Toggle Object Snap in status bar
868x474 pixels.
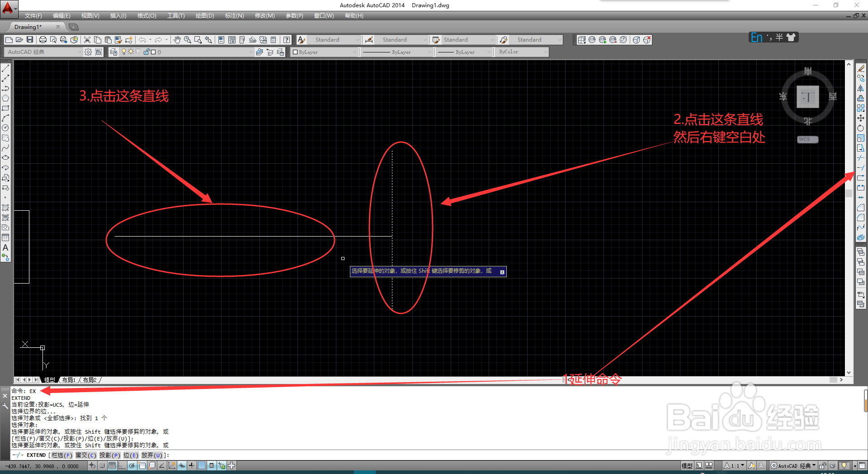142,465
